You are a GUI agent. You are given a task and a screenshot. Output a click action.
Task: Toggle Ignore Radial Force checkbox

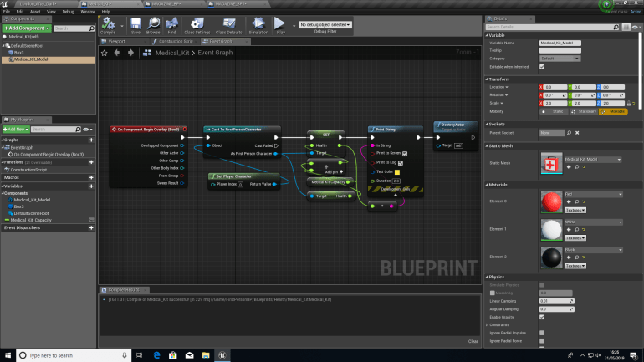point(542,341)
